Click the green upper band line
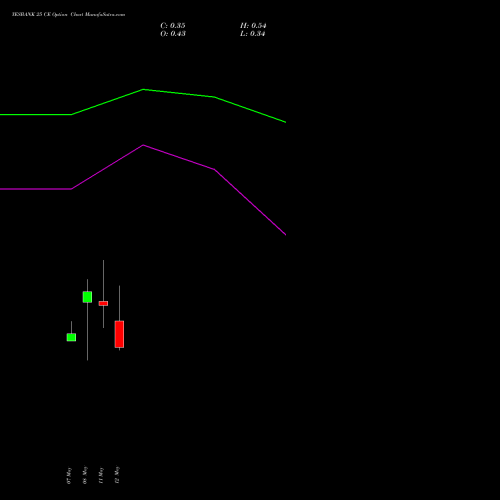Screen dimensions: 500x500 143,90
